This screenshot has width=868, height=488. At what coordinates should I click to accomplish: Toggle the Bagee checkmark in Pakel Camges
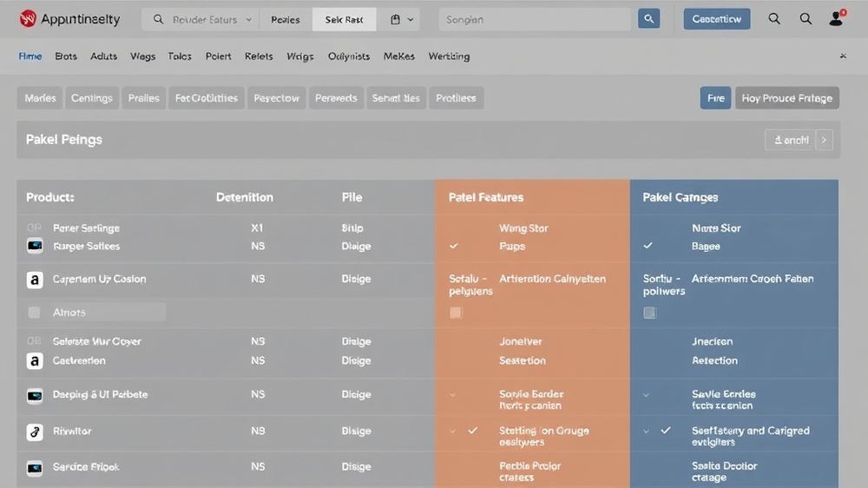[x=648, y=245]
